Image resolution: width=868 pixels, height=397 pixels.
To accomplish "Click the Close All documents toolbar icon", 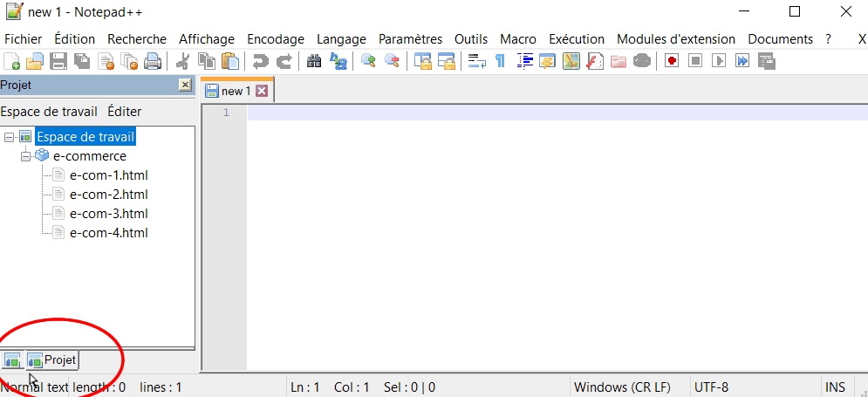I will [129, 61].
